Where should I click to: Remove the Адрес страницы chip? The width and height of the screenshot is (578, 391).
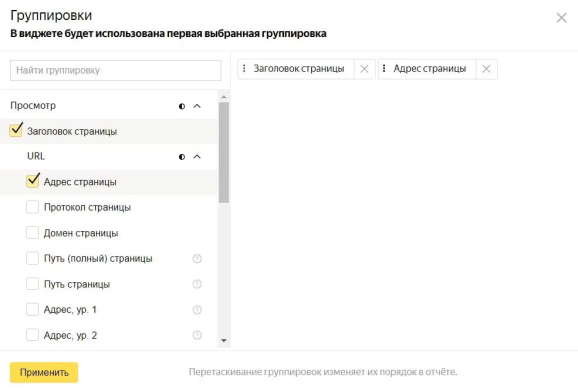(486, 69)
